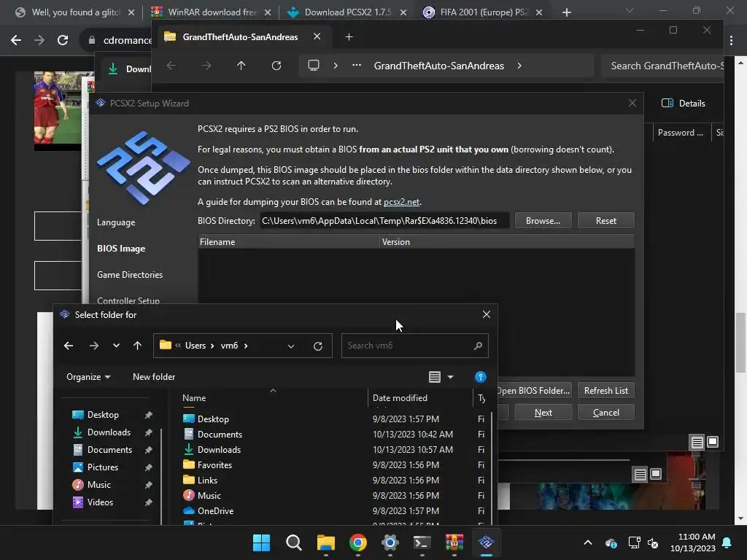Select Game Directories step in wizard sidebar
This screenshot has height=560, width=747.
pos(130,275)
